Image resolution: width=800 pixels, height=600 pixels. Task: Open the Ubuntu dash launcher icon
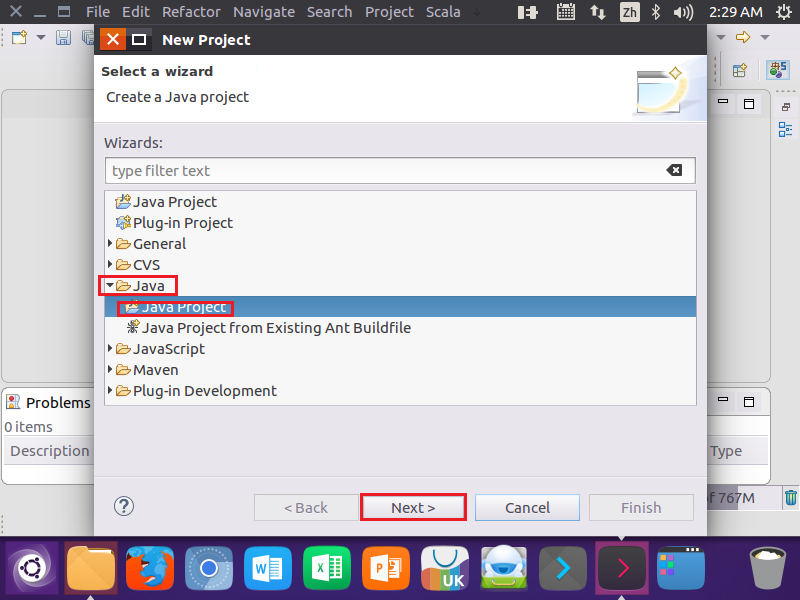click(33, 568)
